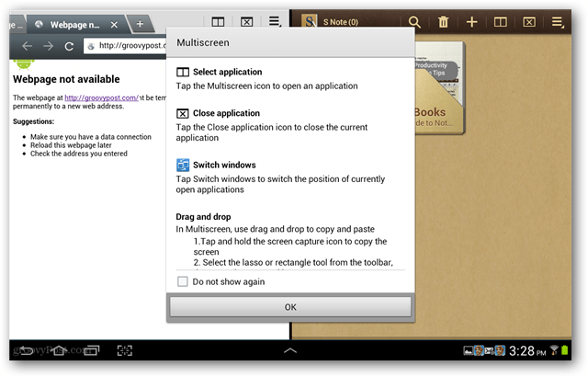Click the Close application heading in dialog
Image resolution: width=588 pixels, height=377 pixels.
point(226,113)
